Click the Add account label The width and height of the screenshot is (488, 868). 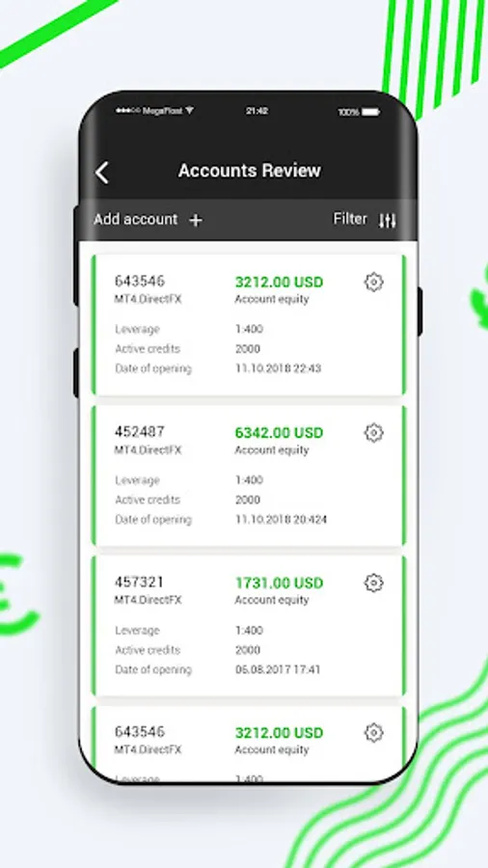tap(135, 219)
